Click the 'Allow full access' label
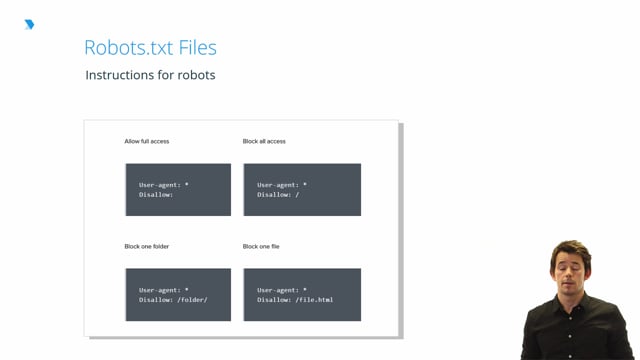Screen dimensions: 640x360 pyautogui.click(x=147, y=141)
